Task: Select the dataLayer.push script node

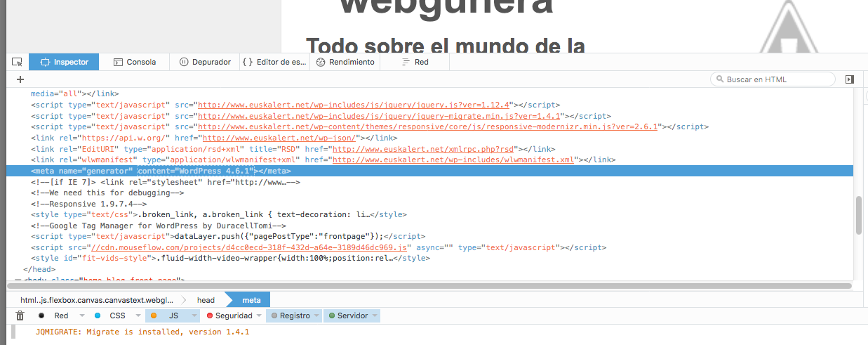Action: [228, 236]
